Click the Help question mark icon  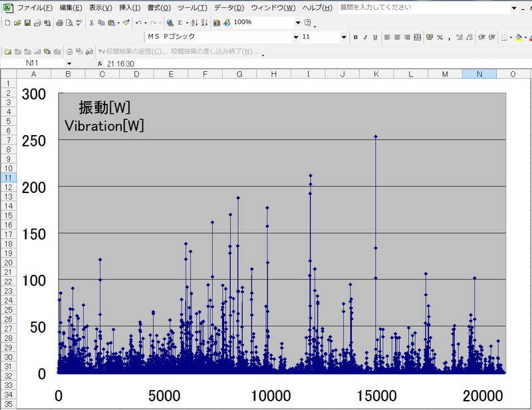[x=307, y=23]
